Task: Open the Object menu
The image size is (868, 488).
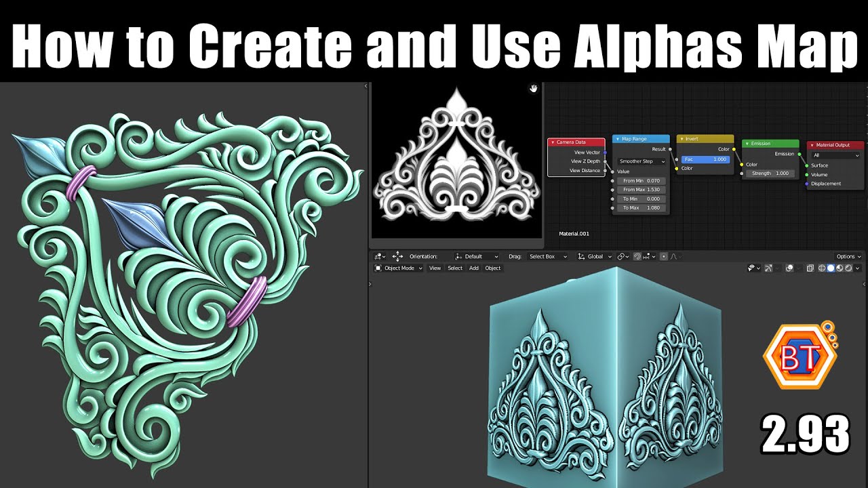Action: (493, 268)
